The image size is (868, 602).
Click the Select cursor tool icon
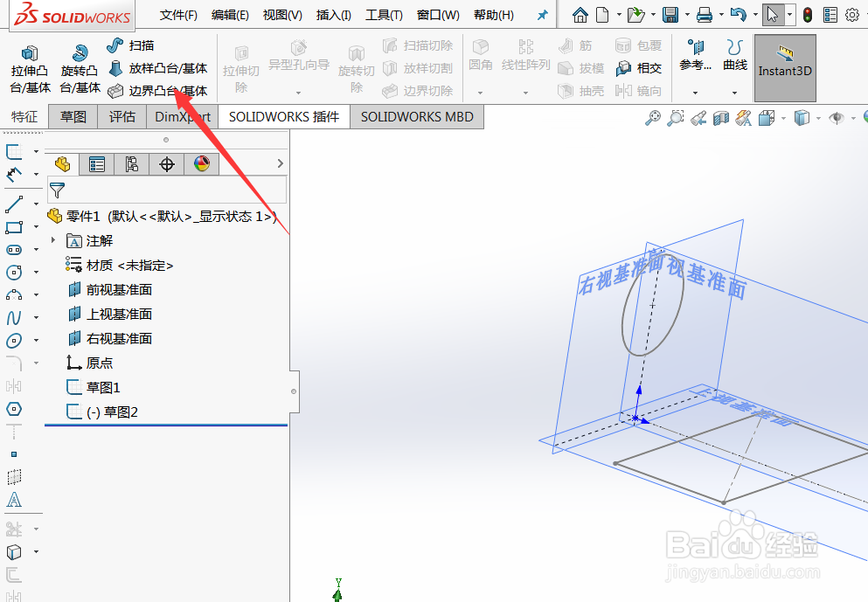772,14
